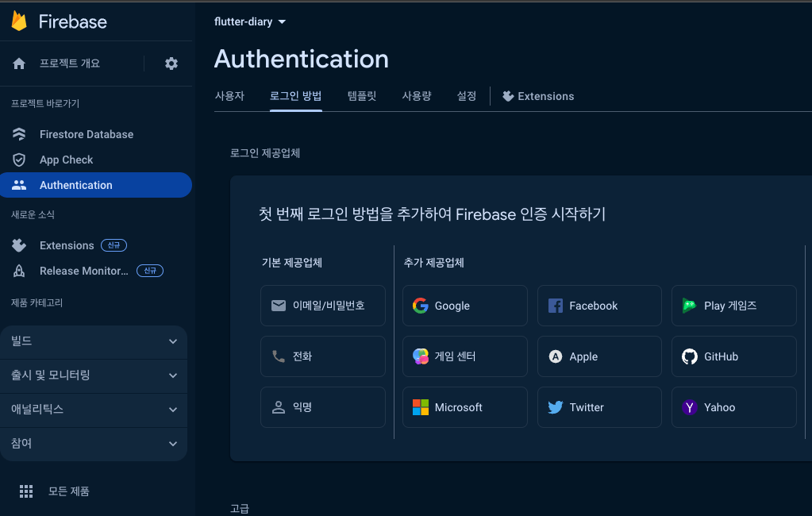Add Twitter sign-in provider
The image size is (812, 516).
(x=599, y=407)
